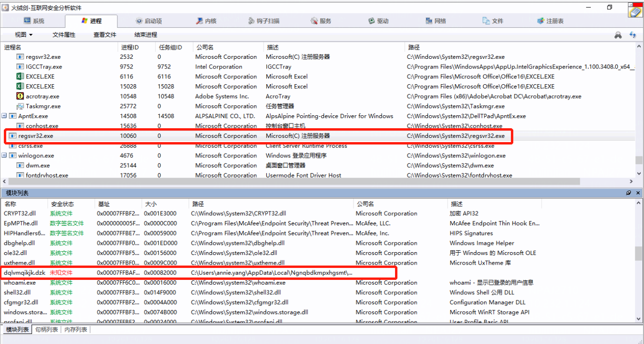
Task: Click the 钩子扫描 tab hook icon
Action: coord(252,21)
